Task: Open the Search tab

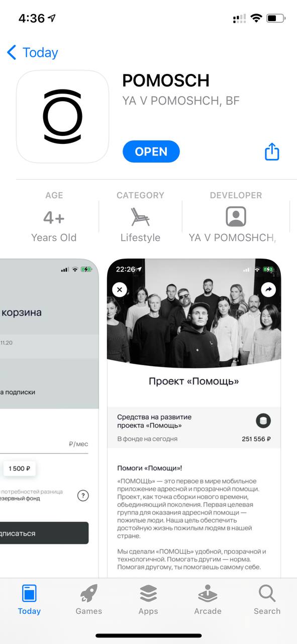Action: (267, 600)
